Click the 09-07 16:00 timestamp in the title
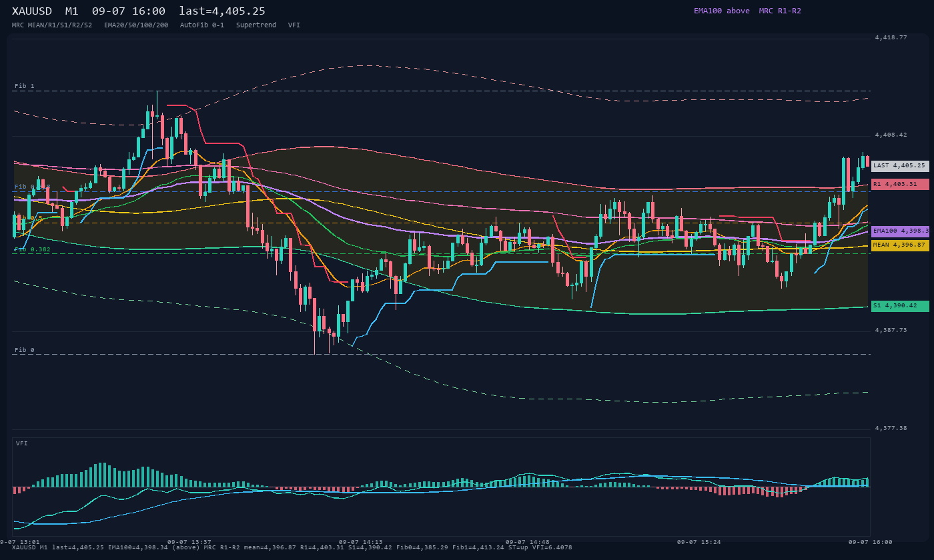Image resolution: width=934 pixels, height=560 pixels. pyautogui.click(x=129, y=11)
